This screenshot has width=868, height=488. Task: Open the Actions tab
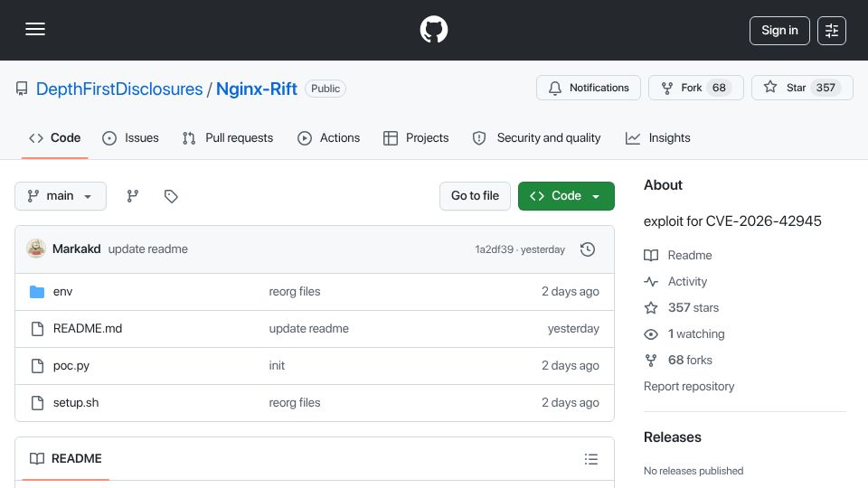[x=329, y=137]
